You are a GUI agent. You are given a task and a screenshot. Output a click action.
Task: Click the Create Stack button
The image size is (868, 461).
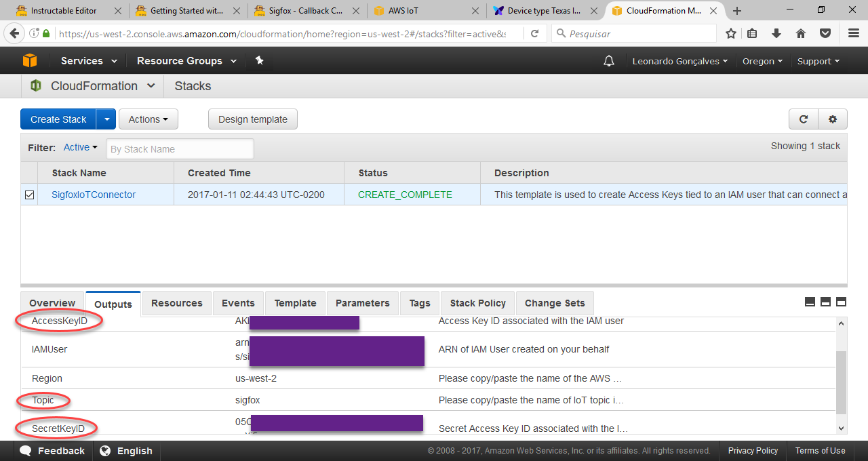pos(58,119)
